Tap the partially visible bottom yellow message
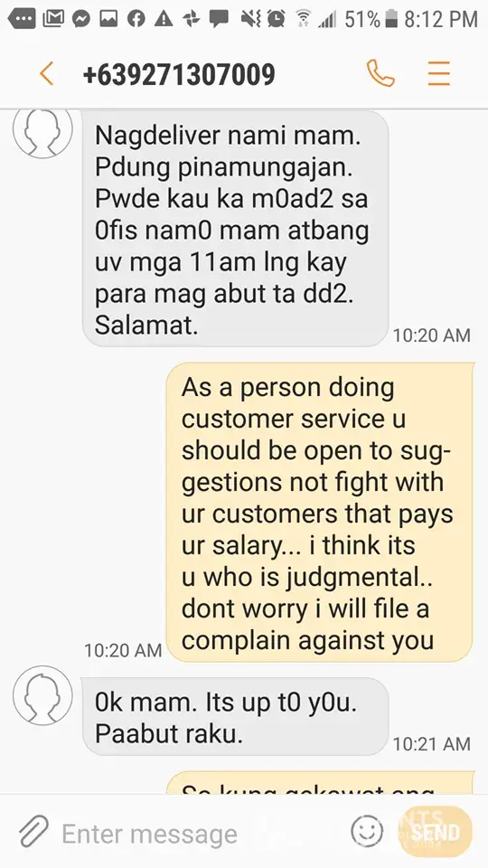 [x=320, y=783]
